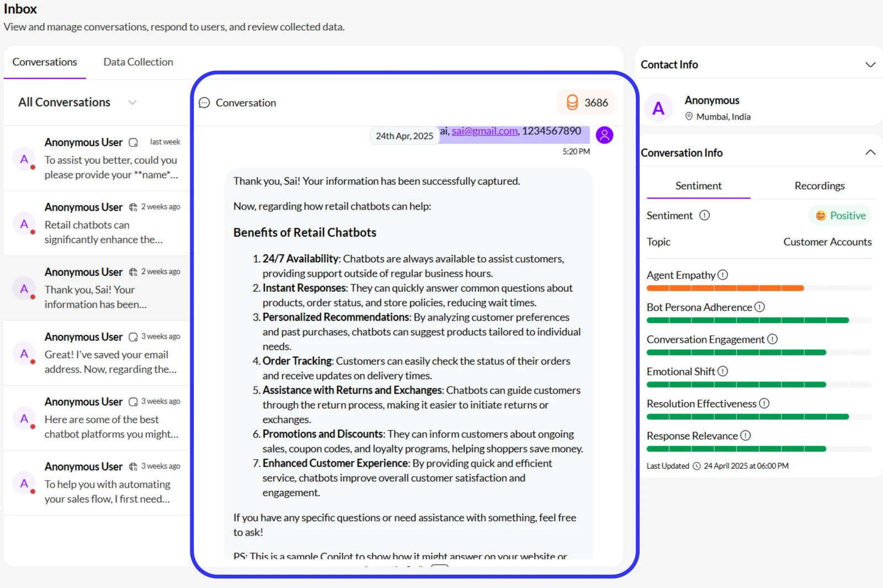Collapse the Conversation Info section

[870, 152]
